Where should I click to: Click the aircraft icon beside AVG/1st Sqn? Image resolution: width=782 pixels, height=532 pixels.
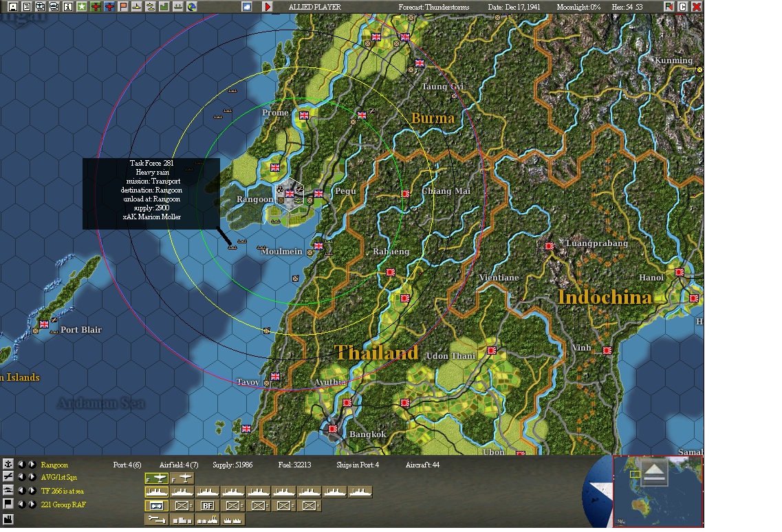point(8,477)
